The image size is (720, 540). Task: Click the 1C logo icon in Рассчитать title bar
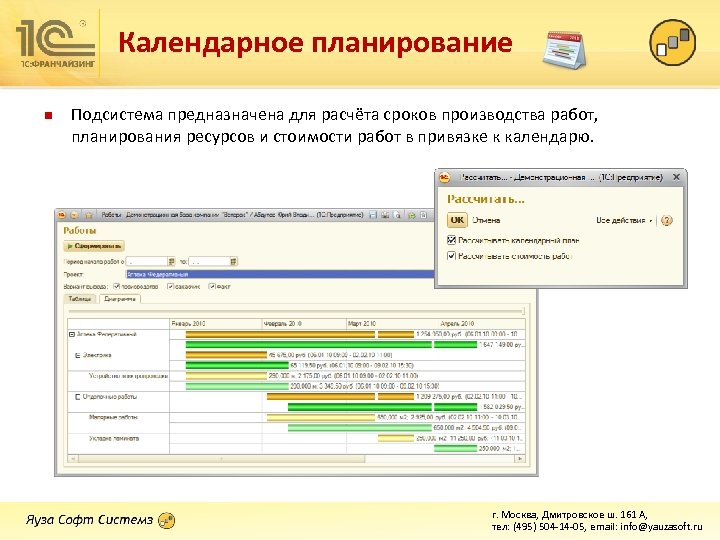point(444,177)
